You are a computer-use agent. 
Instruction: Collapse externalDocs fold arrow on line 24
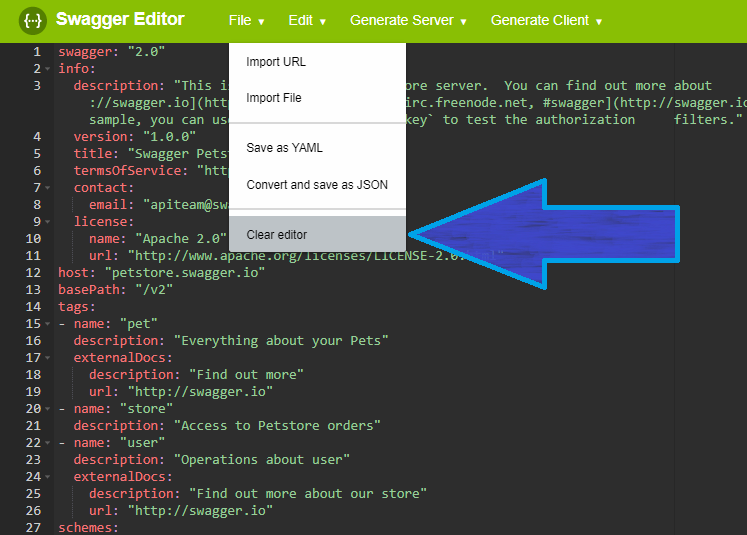(x=48, y=476)
